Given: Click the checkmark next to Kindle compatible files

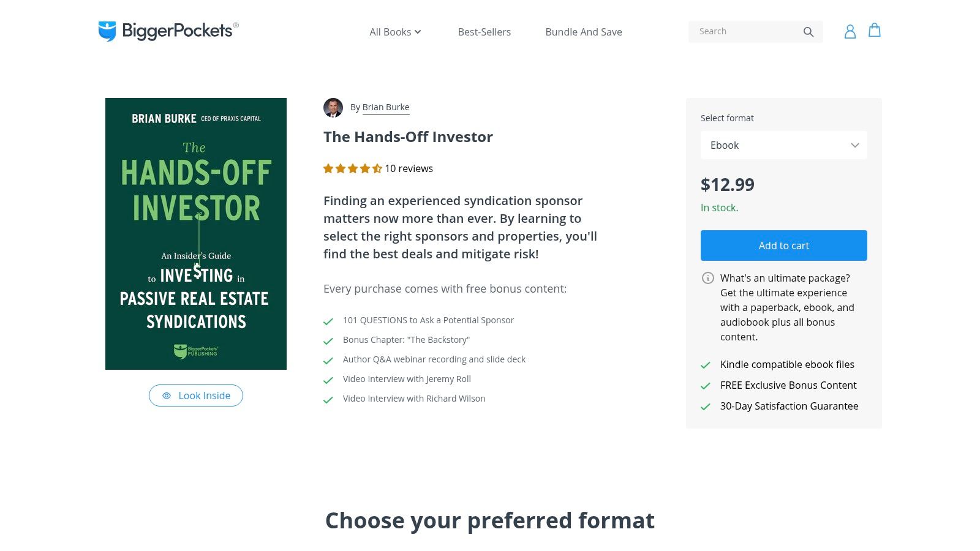Looking at the screenshot, I should (x=706, y=364).
